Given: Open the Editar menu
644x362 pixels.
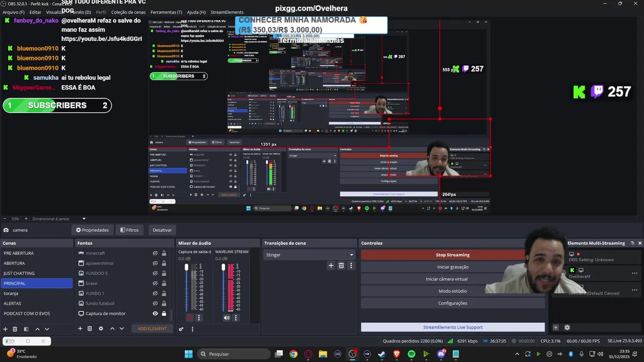Looking at the screenshot, I should tap(35, 12).
